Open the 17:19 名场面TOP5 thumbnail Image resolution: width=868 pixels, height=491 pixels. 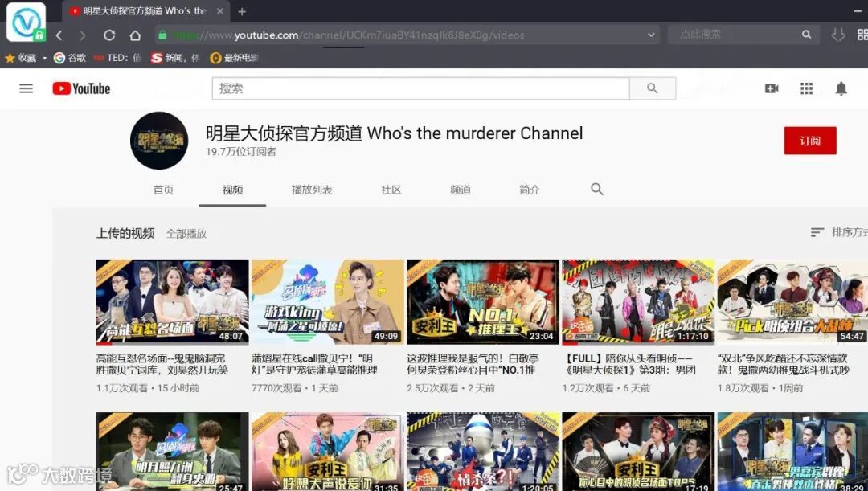click(638, 452)
